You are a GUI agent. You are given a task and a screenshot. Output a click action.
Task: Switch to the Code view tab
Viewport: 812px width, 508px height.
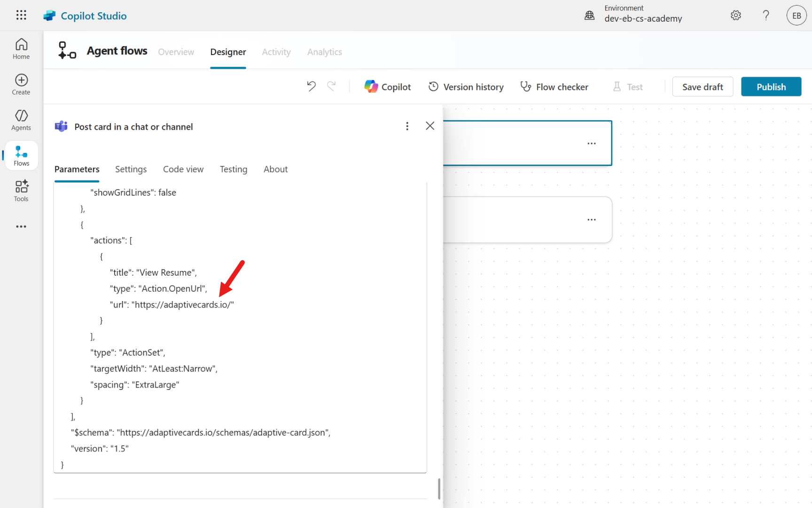point(183,169)
